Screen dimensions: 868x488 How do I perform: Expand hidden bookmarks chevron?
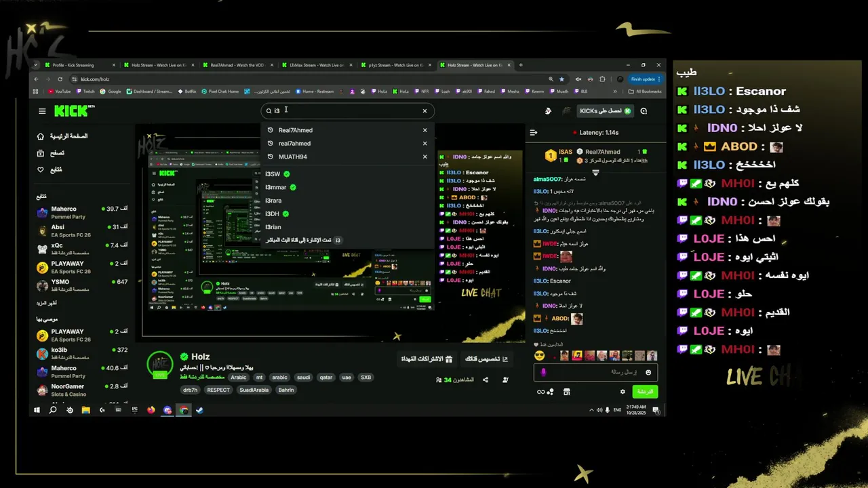[614, 91]
